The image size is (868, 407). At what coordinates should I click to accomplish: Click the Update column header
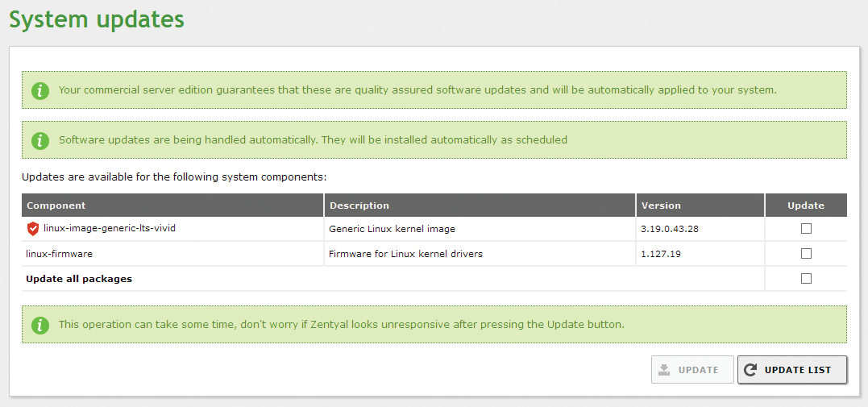(806, 206)
